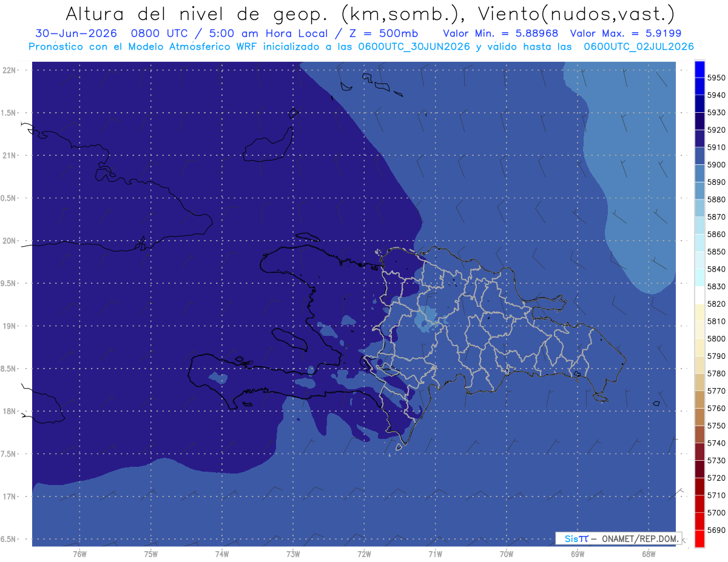
Task: Click the '21N' latitude axis label
Action: coord(8,156)
